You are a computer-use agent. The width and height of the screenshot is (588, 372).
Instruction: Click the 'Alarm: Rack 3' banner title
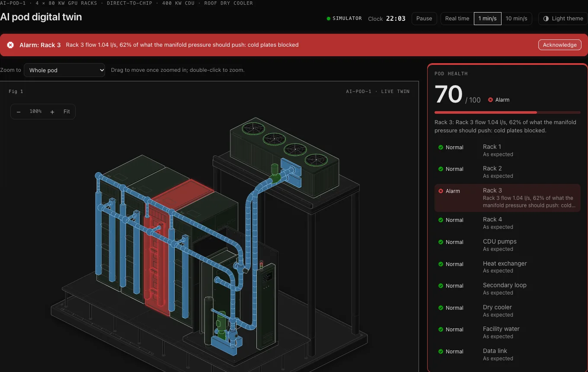[x=40, y=45]
